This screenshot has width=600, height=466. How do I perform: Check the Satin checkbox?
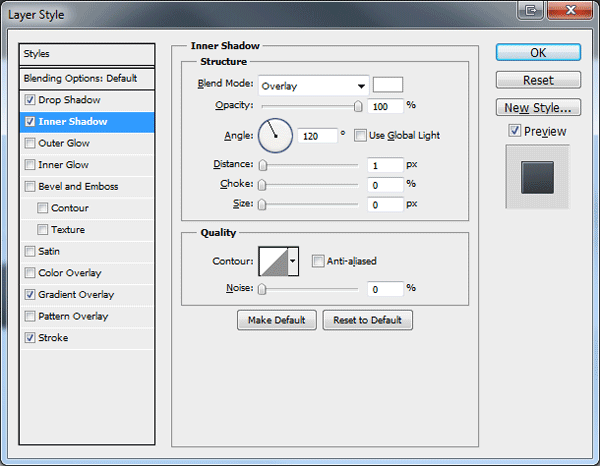[30, 251]
